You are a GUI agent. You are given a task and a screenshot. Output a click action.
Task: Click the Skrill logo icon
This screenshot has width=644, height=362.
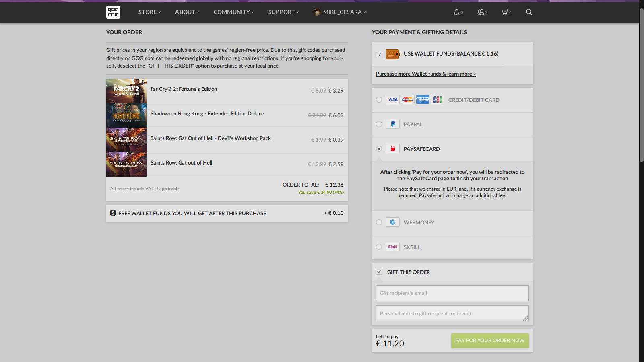pyautogui.click(x=393, y=247)
